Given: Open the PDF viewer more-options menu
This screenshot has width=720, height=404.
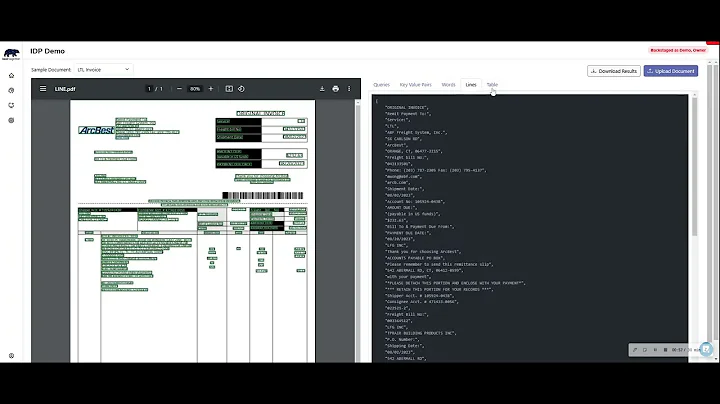Looking at the screenshot, I should click(349, 89).
